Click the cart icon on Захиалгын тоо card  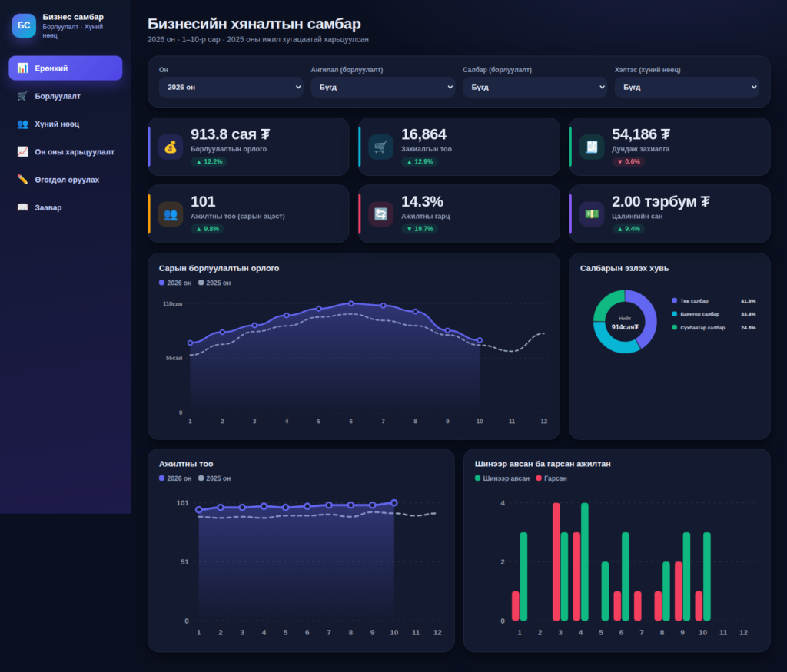pyautogui.click(x=381, y=147)
